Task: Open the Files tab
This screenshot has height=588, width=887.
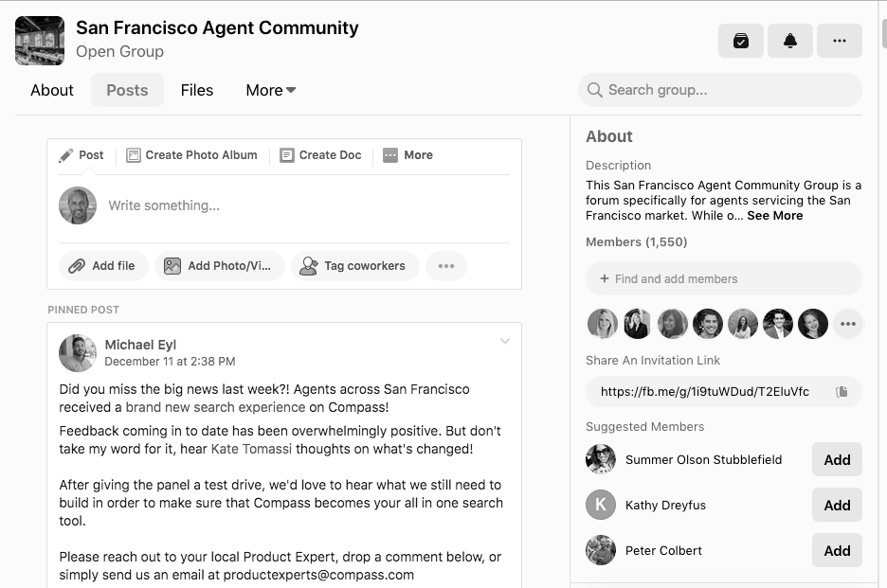Action: [197, 90]
